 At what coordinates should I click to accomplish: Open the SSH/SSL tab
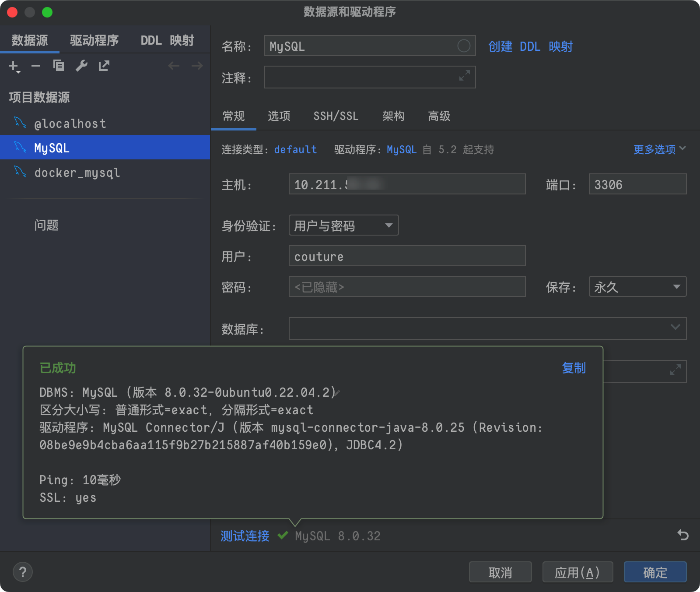(x=336, y=116)
